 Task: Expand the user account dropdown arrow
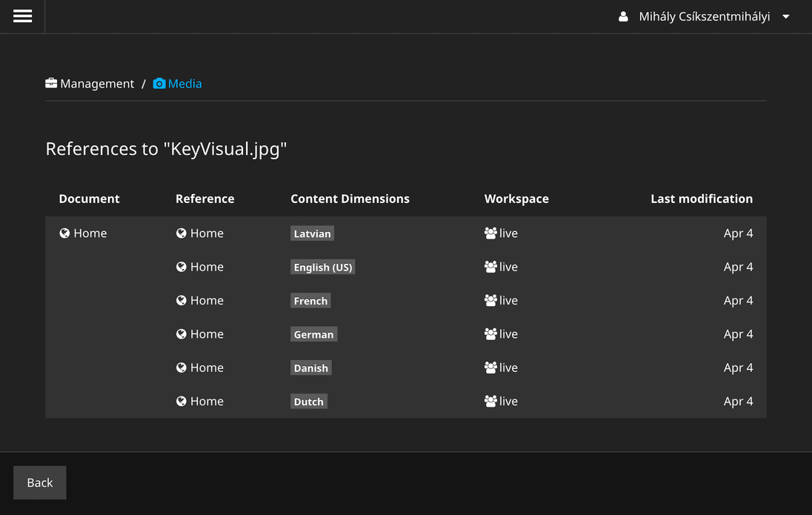click(x=785, y=16)
